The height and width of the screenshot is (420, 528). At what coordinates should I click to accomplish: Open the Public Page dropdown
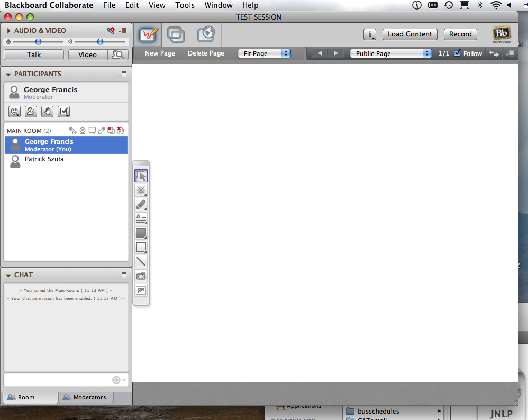[391, 53]
